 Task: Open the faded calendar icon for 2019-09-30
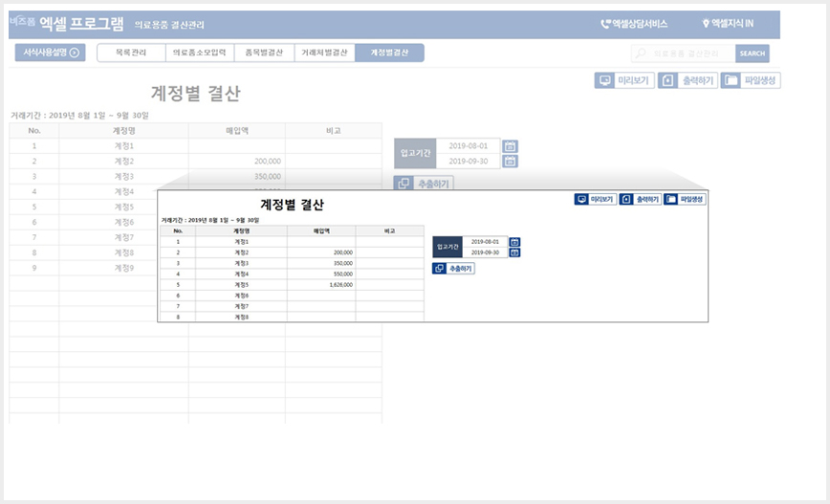click(510, 161)
